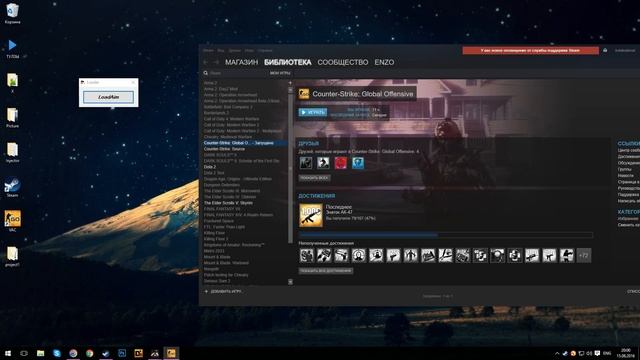Open Photoshop from the taskbar
The image size is (640, 360).
(122, 353)
